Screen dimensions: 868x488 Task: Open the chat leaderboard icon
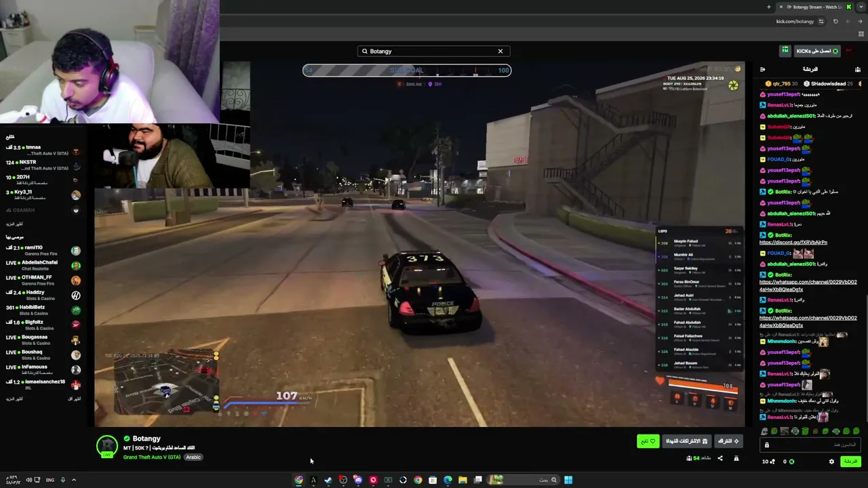(x=858, y=69)
